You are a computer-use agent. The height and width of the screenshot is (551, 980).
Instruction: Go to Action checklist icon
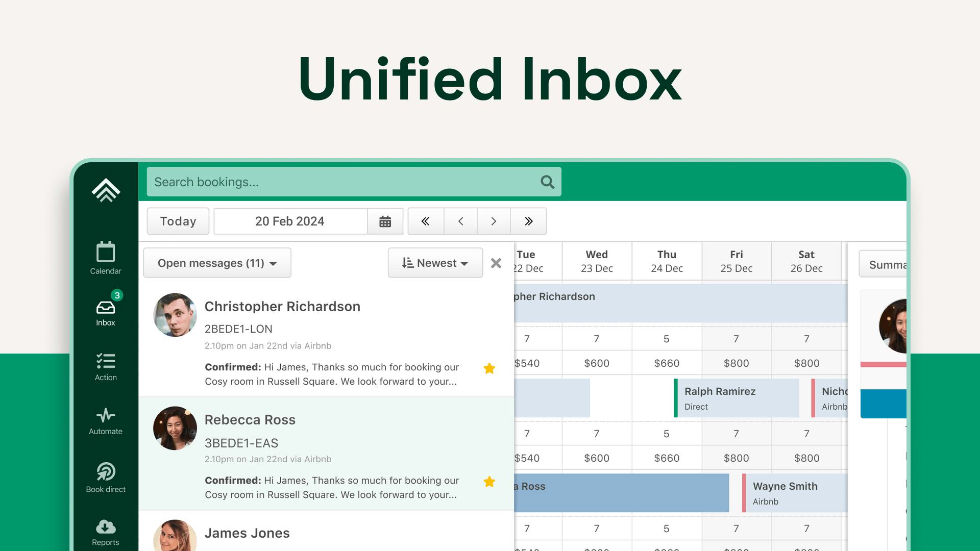click(106, 361)
